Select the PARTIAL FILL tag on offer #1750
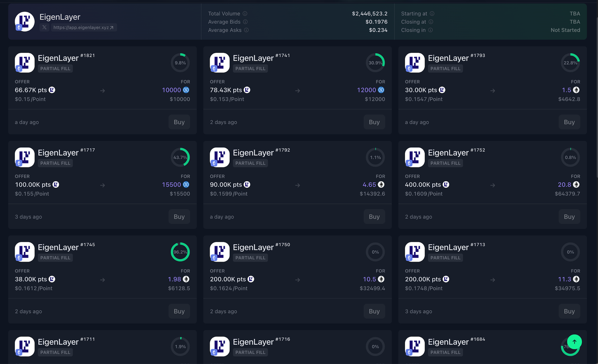Image resolution: width=598 pixels, height=364 pixels. pos(250,258)
